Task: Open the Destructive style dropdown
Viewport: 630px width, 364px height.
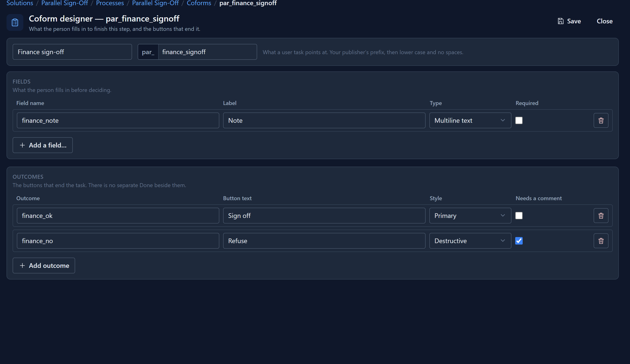Action: [470, 241]
